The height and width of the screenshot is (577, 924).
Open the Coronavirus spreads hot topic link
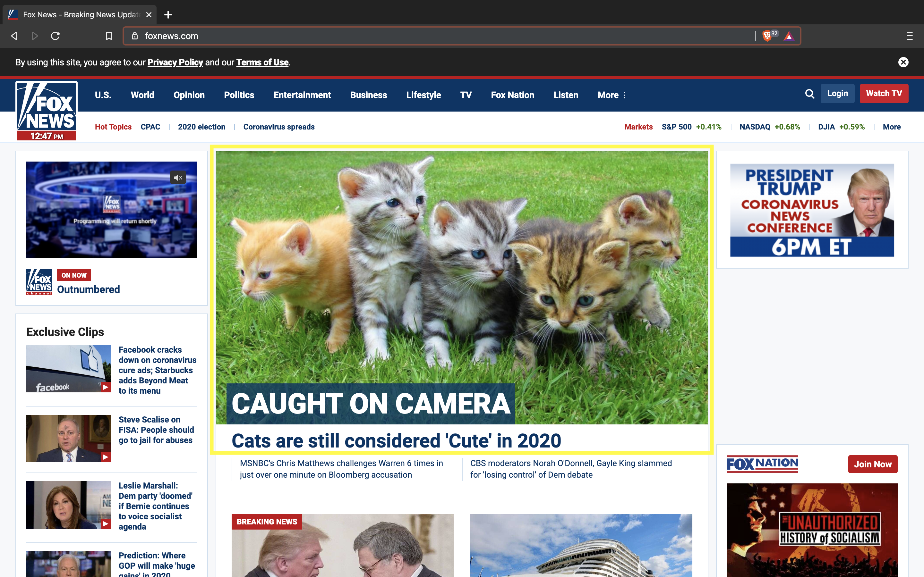(x=279, y=127)
